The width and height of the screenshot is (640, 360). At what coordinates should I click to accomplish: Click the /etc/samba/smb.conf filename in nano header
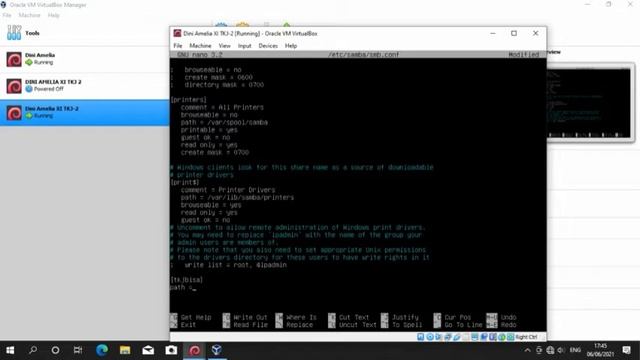(363, 54)
